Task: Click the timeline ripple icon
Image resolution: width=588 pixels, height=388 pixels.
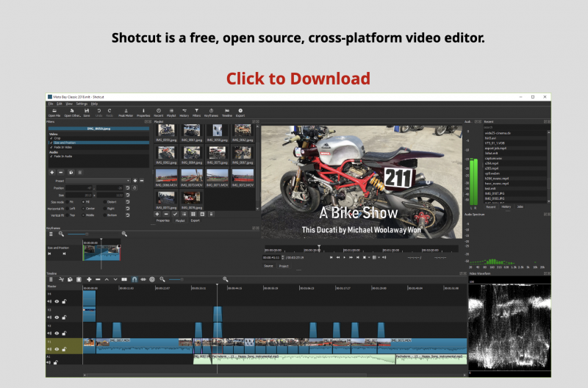Action: click(x=143, y=279)
